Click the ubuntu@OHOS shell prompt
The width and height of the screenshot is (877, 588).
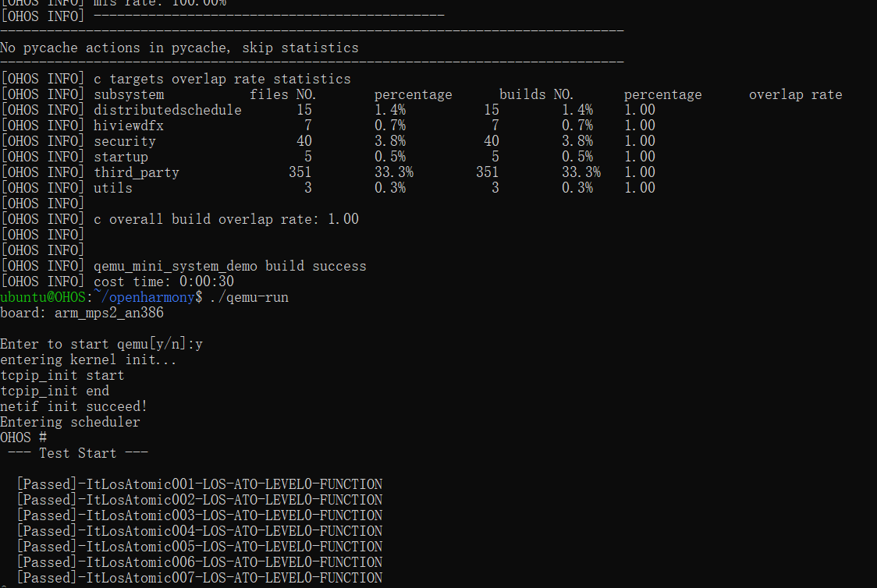(x=43, y=297)
